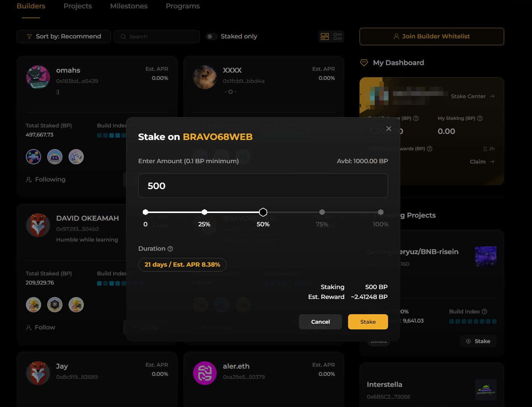Open the Builders tab
The height and width of the screenshot is (407, 532).
pos(31,6)
